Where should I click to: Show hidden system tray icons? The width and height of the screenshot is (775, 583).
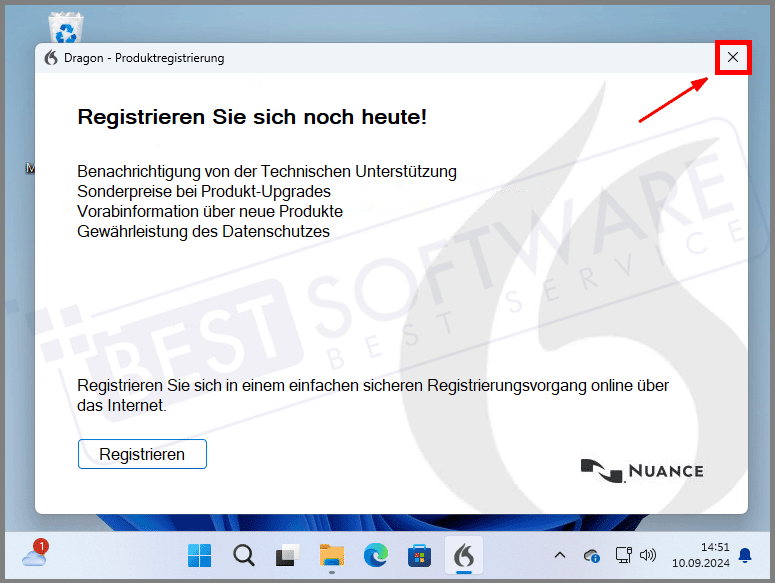[560, 555]
